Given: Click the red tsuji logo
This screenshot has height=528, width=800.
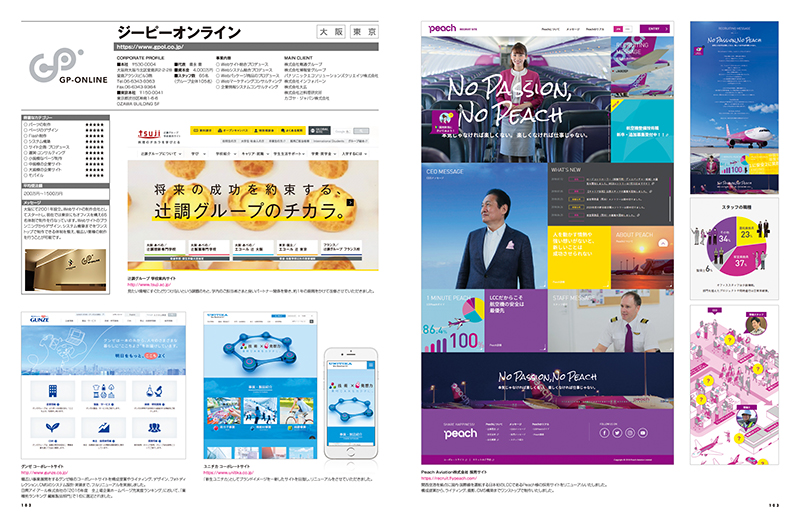Looking at the screenshot, I should point(149,134).
